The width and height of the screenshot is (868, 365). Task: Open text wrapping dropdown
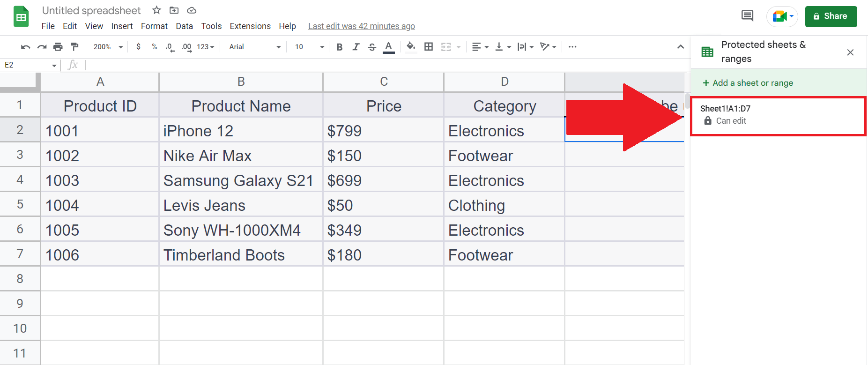point(526,47)
